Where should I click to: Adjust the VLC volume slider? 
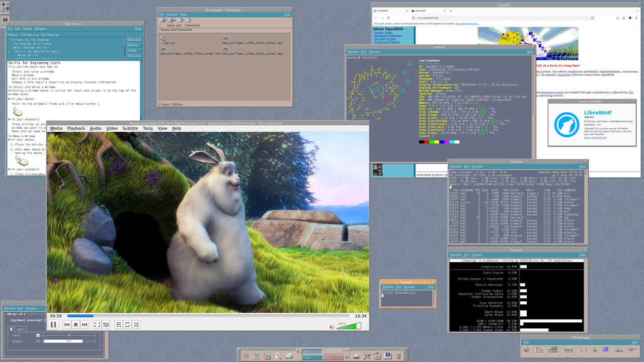[349, 326]
